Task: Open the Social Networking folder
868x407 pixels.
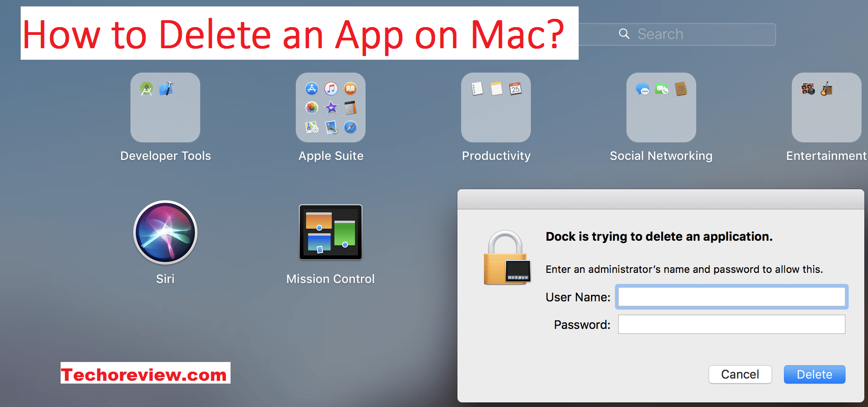Action: pos(661,107)
